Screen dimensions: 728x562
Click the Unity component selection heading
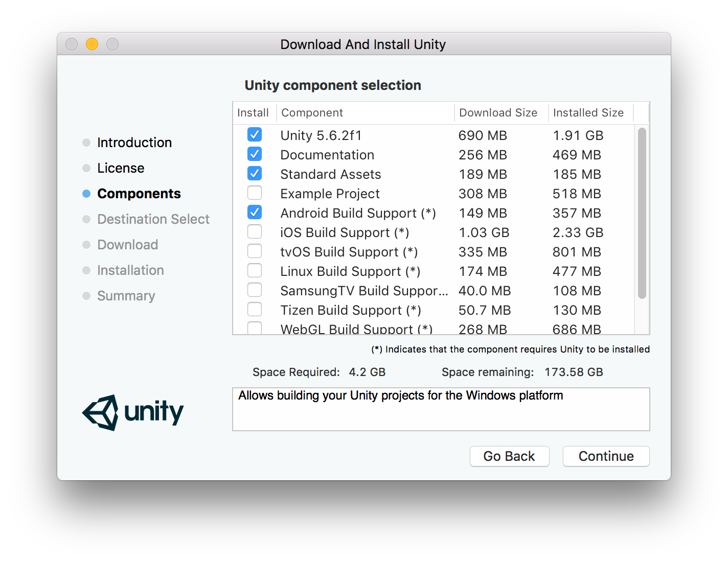point(333,85)
